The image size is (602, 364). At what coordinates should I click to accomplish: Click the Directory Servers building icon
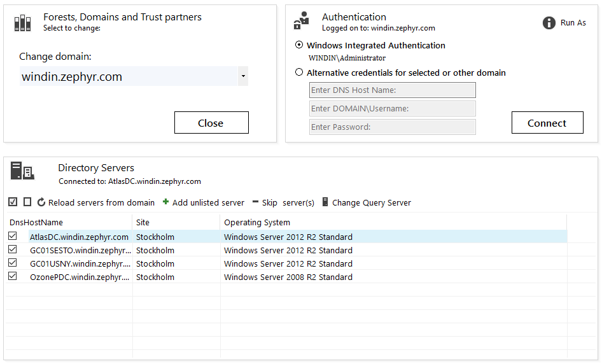click(x=22, y=171)
